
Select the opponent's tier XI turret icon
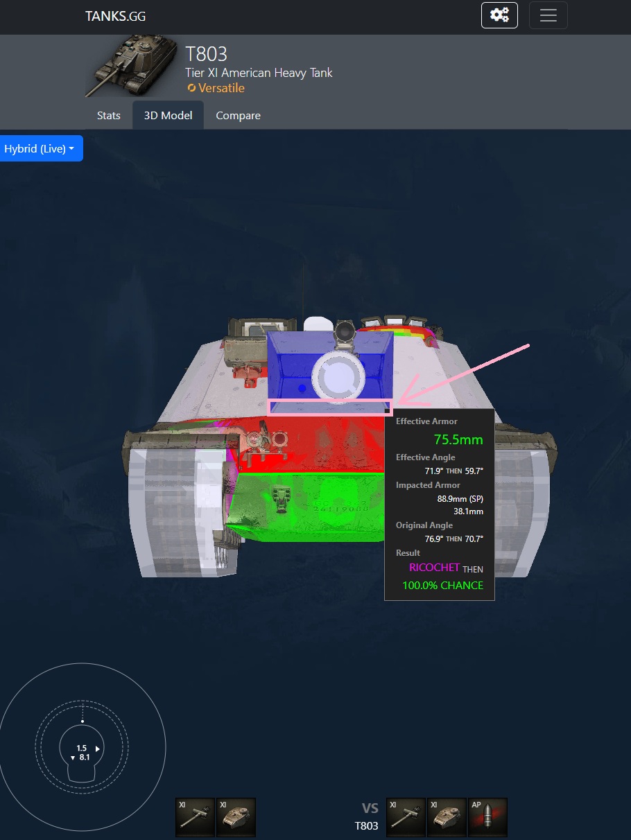pos(446,817)
